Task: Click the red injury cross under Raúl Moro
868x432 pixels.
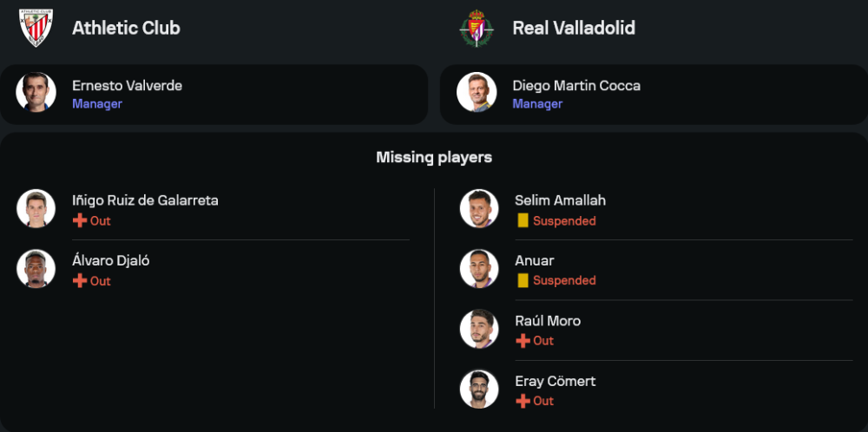Action: pos(523,341)
